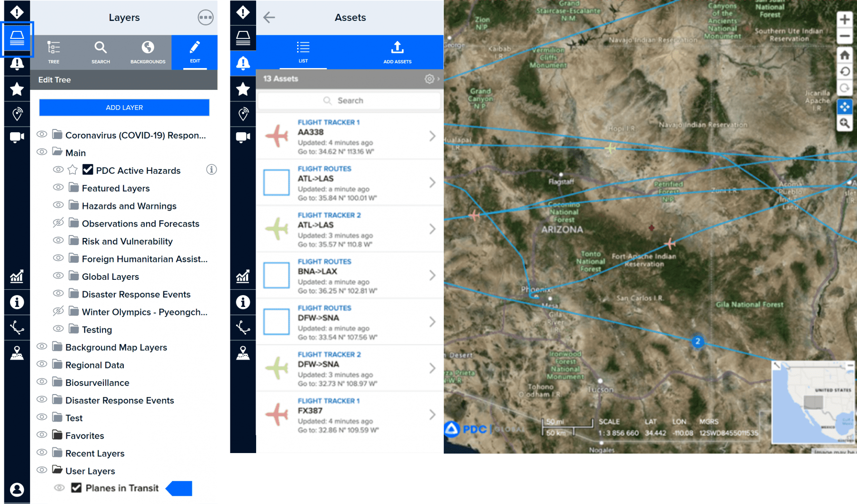This screenshot has width=857, height=504.
Task: Click the cluster marker labeled 2 on map
Action: click(x=698, y=341)
